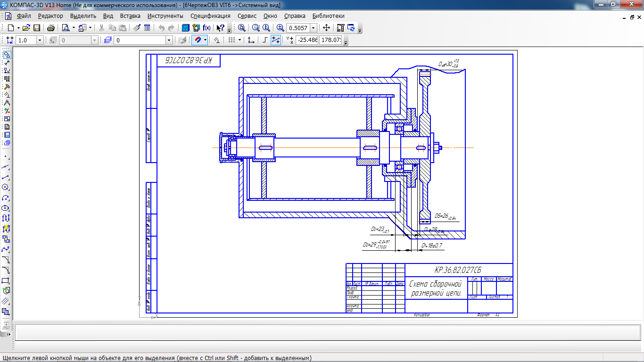
Task: Redo action arrow
Action: click(x=171, y=28)
